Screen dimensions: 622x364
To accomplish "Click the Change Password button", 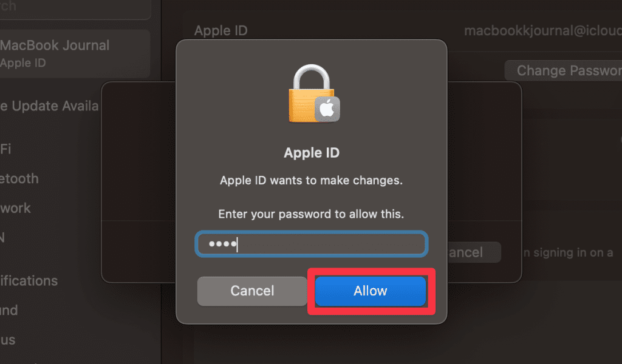I will coord(563,70).
